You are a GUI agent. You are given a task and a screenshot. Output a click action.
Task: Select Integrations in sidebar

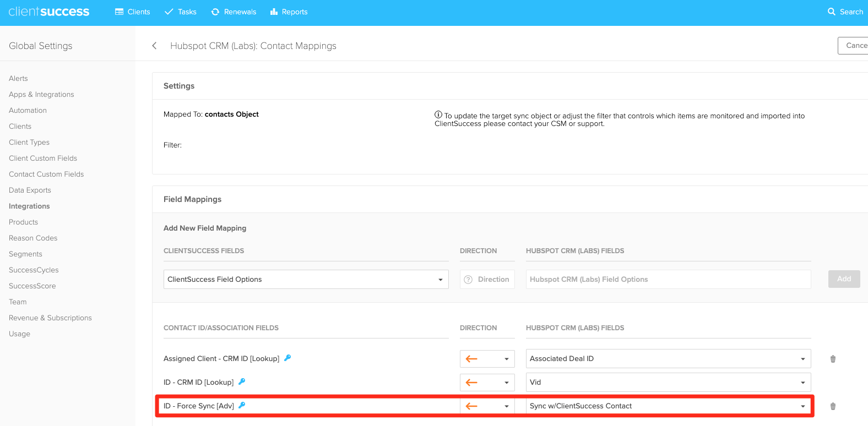tap(29, 206)
